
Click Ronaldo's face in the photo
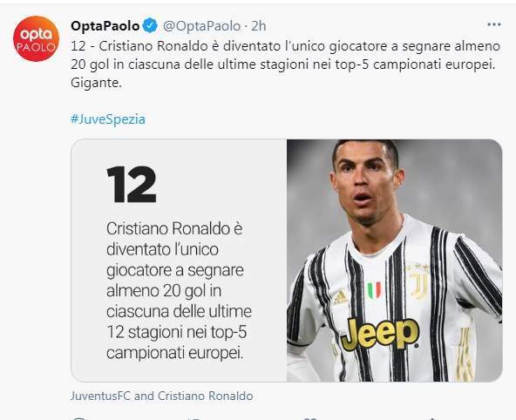[366, 184]
